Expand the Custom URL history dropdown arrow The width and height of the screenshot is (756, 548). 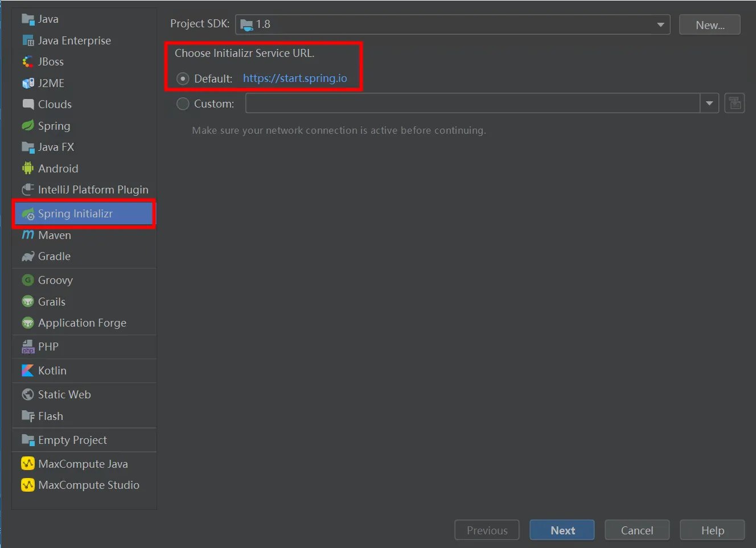709,104
